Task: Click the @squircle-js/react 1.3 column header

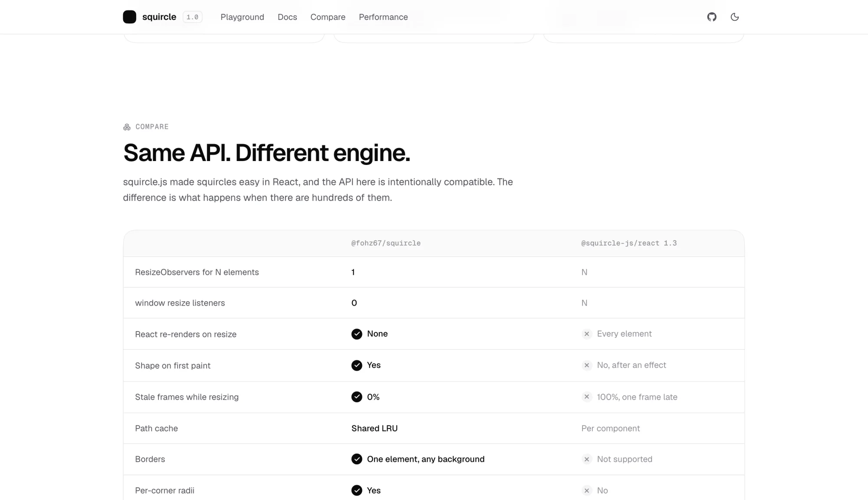Action: 629,243
